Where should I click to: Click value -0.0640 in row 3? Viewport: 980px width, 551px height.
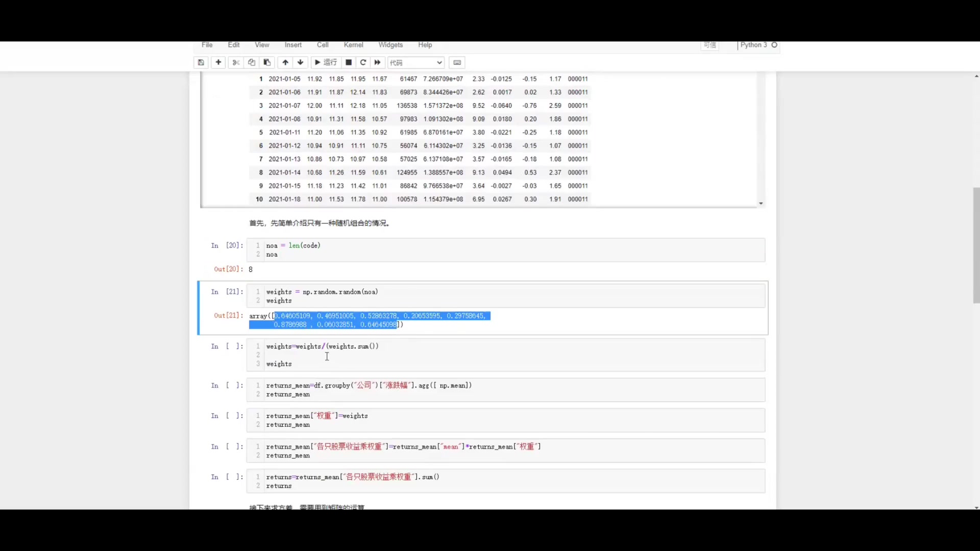501,106
